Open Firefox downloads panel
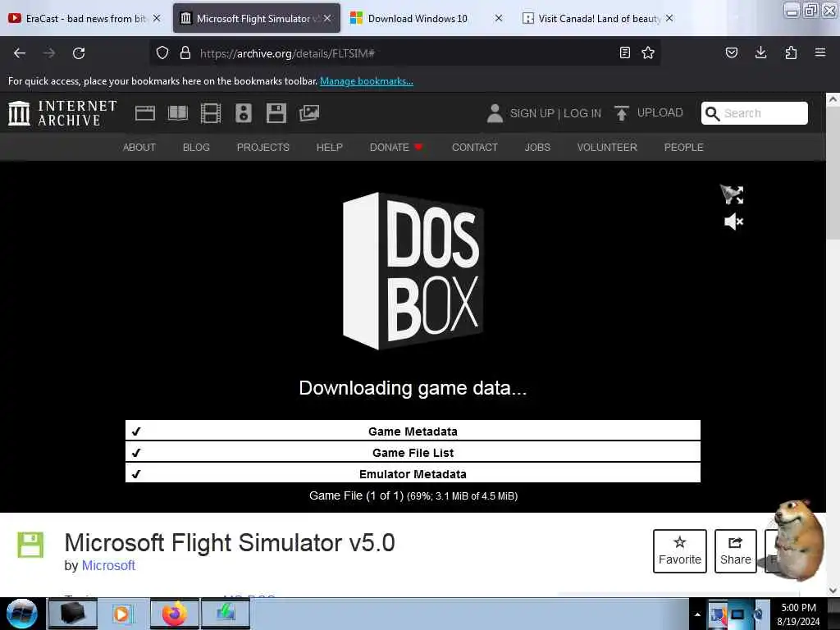The image size is (840, 630). click(x=760, y=52)
